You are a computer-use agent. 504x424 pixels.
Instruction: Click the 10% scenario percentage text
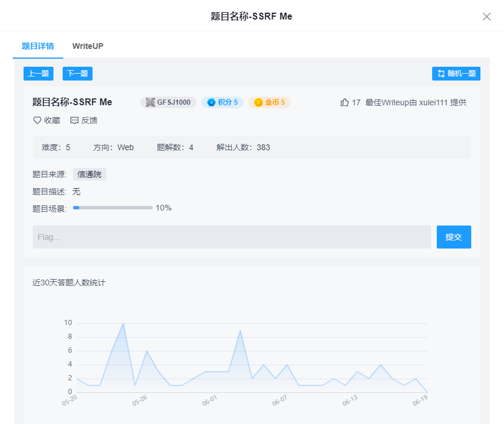click(x=164, y=208)
